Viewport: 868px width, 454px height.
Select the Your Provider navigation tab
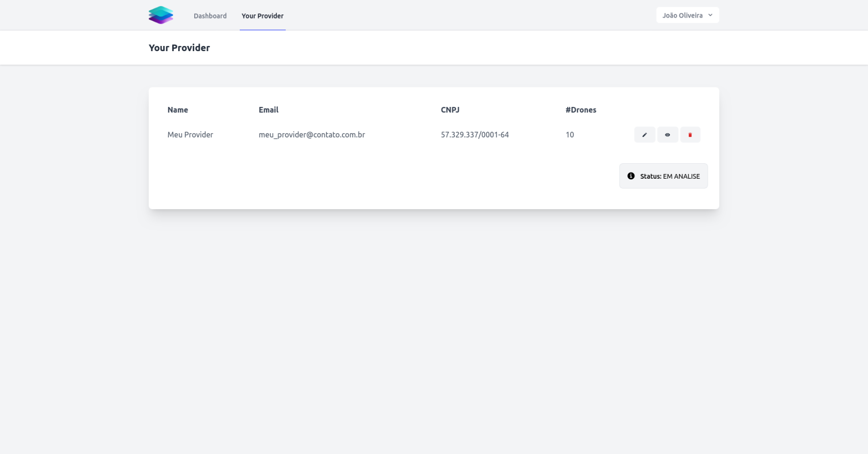tap(262, 16)
